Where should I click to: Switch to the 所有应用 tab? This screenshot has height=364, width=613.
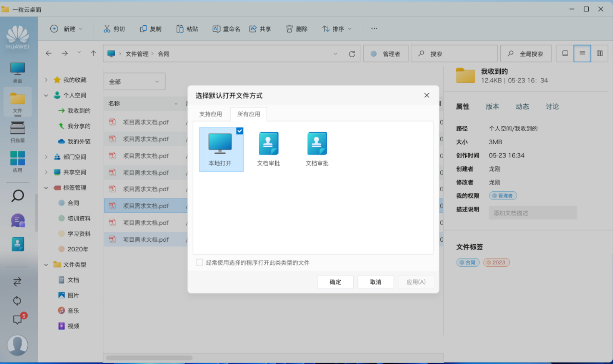point(248,114)
